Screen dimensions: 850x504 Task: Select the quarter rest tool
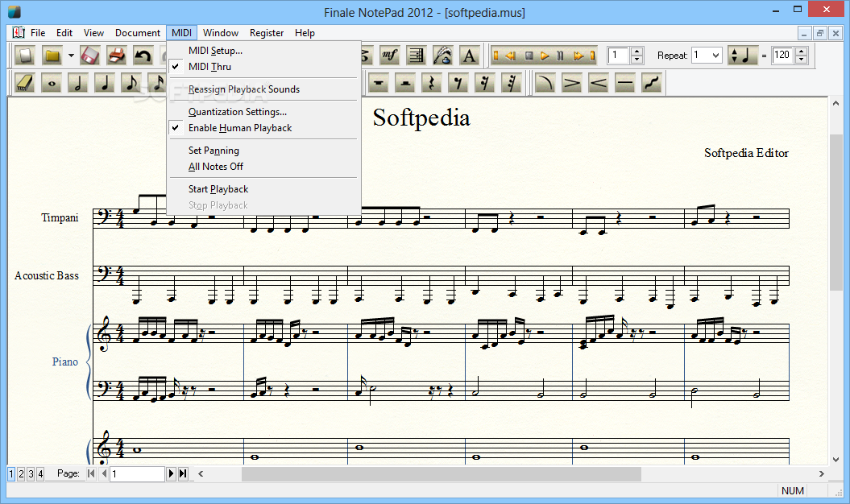432,84
